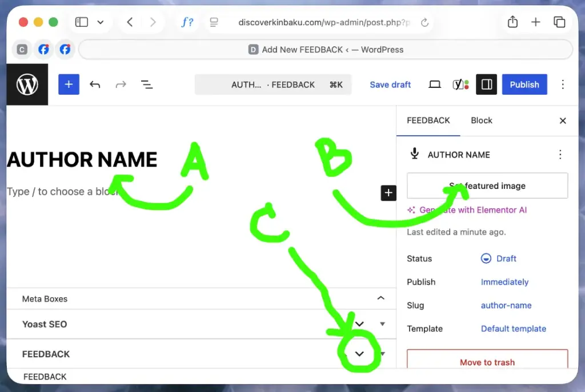Click the Set featured image box
This screenshot has height=392, width=585.
tap(487, 185)
